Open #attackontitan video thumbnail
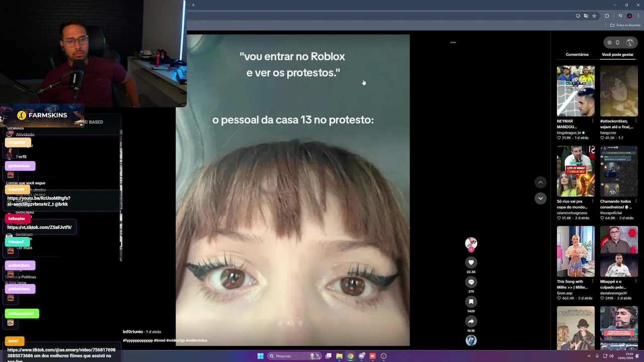The image size is (644, 362). pos(619,91)
